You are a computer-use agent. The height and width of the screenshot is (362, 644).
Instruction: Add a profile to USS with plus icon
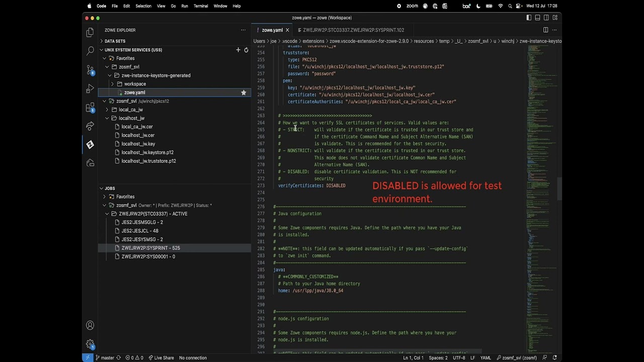click(x=238, y=50)
